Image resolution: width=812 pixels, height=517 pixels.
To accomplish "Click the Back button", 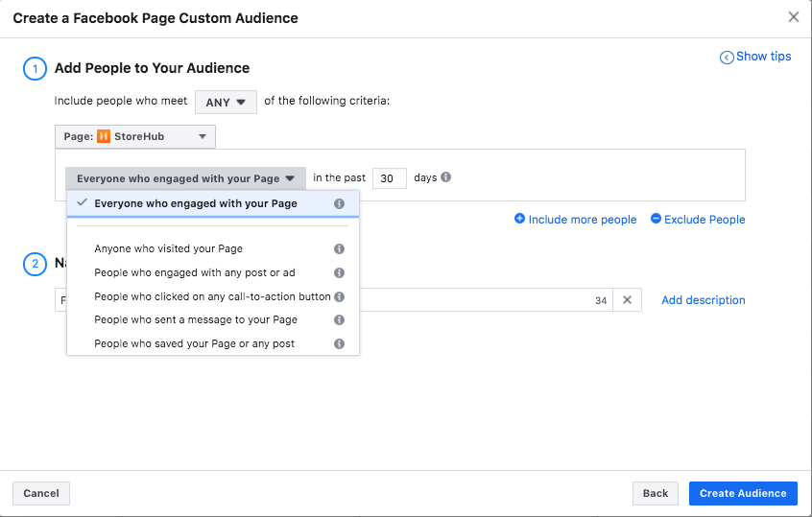I will pyautogui.click(x=656, y=493).
